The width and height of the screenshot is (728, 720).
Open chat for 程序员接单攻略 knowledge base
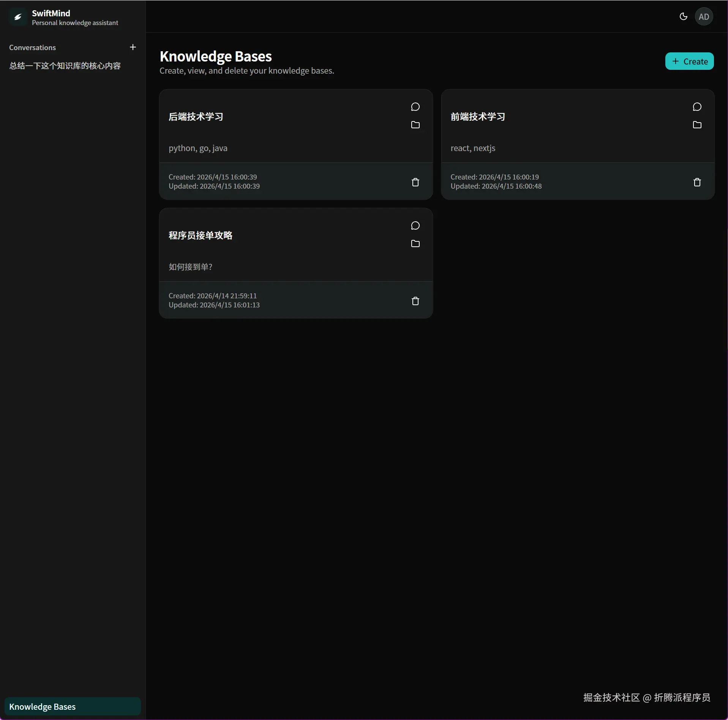[415, 226]
